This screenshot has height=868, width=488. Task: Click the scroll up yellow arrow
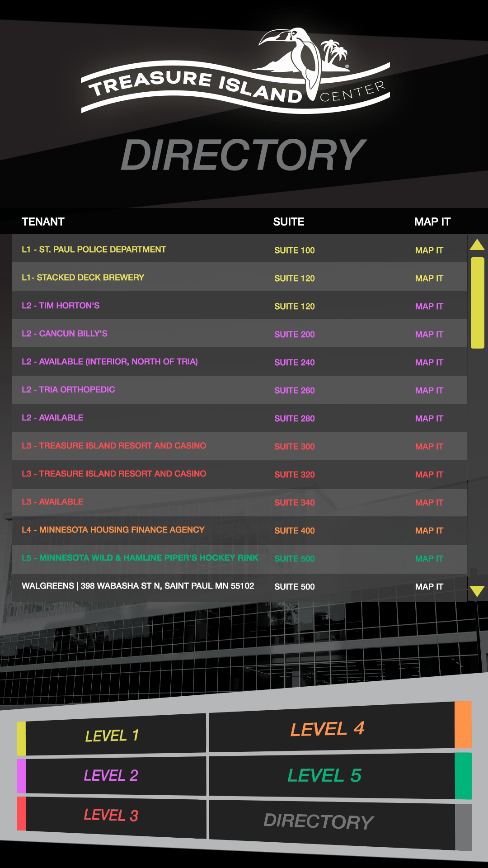point(477,245)
